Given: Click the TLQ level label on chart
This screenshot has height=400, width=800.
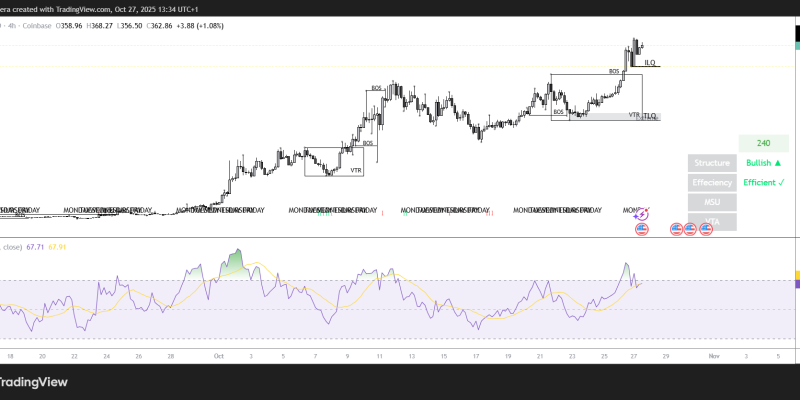Looking at the screenshot, I should tap(650, 117).
